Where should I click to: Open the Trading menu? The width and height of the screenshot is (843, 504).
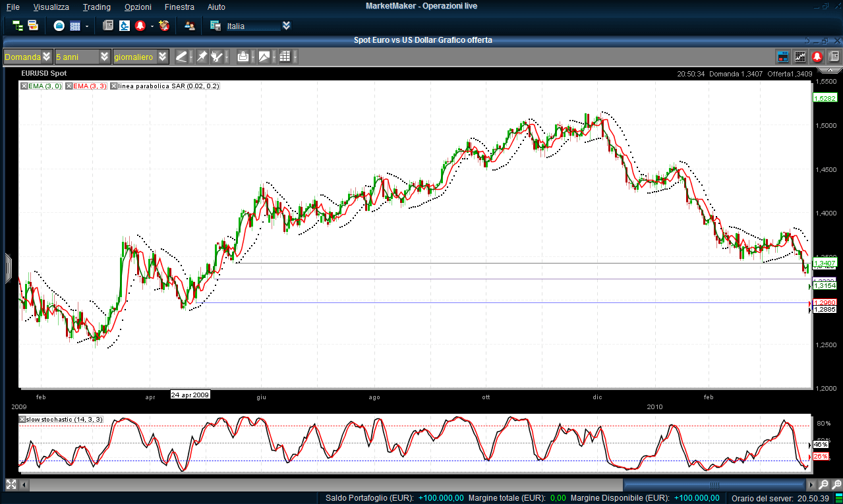coord(97,7)
